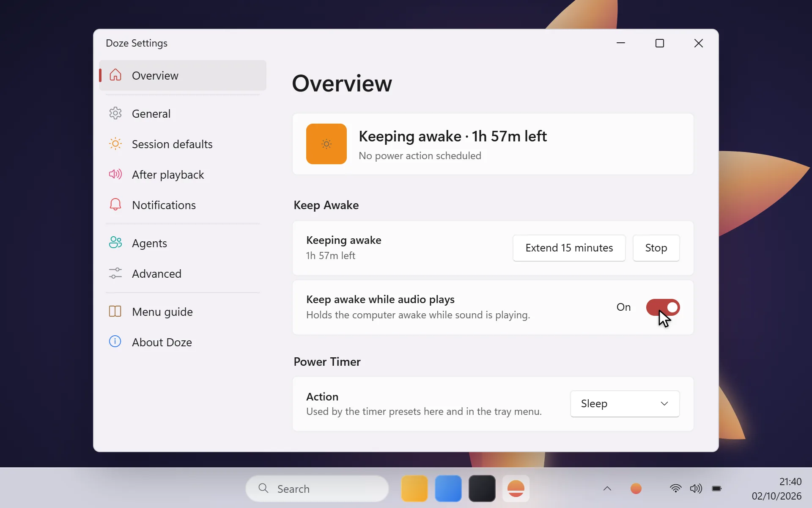Select the Session defaults sun icon
Viewport: 812px width, 508px height.
(115, 144)
